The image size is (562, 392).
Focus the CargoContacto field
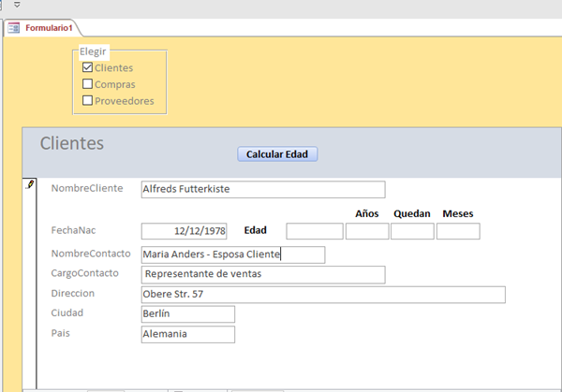coord(262,274)
